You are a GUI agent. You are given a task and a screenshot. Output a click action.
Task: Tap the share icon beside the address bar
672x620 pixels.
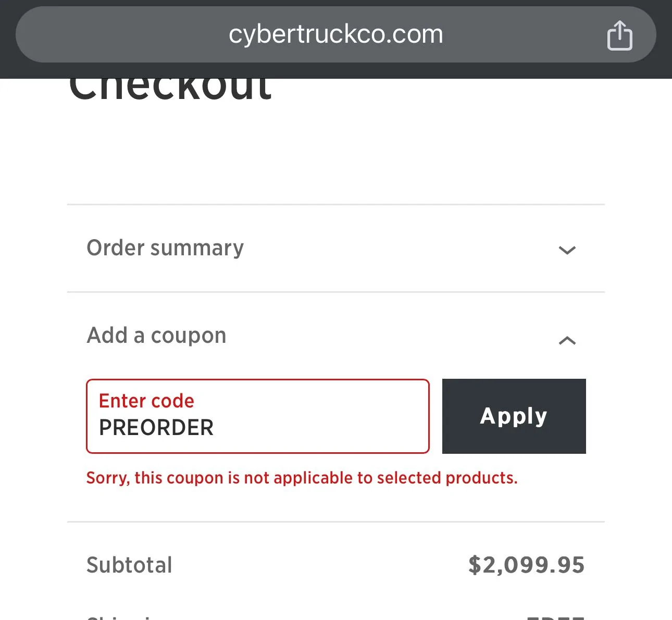(619, 34)
